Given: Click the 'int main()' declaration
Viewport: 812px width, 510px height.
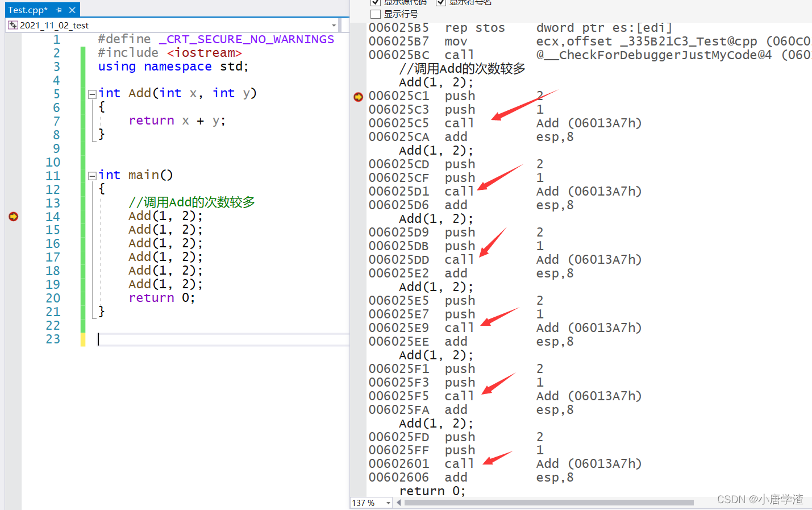Looking at the screenshot, I should coord(135,175).
